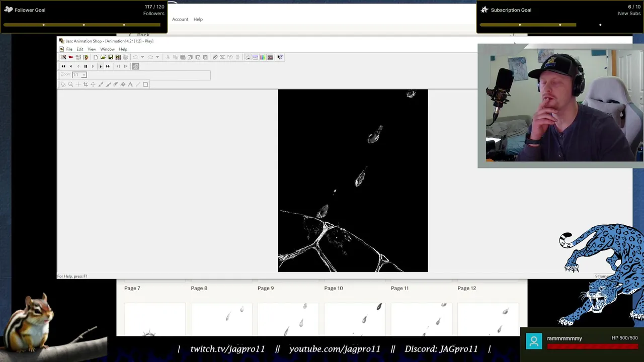Open the View menu
Screen dimensions: 644x362
coord(92,49)
